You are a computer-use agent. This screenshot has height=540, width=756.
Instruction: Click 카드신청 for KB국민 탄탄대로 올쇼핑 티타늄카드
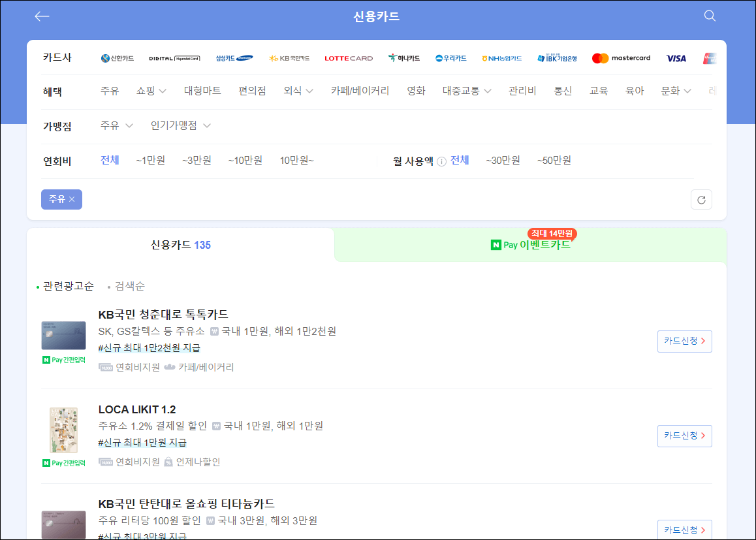[685, 530]
